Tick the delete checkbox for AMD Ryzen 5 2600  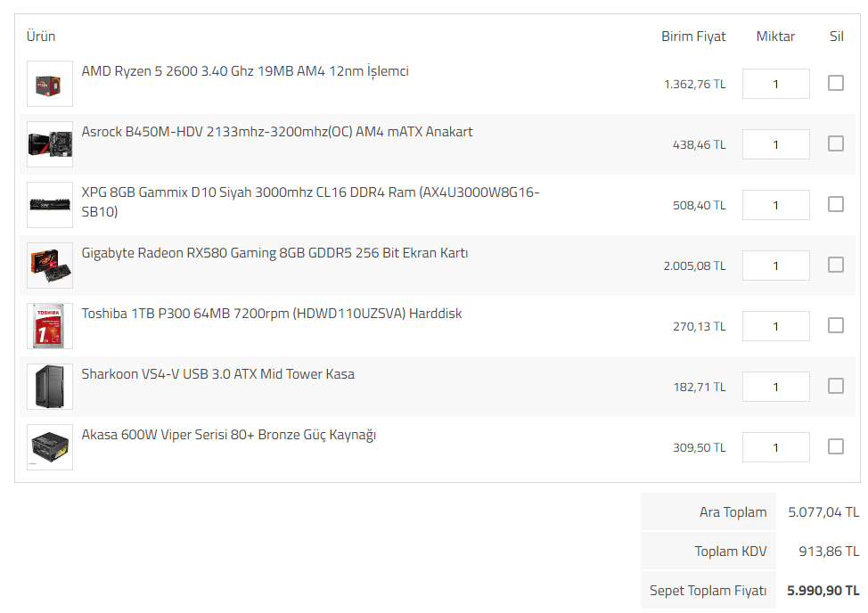click(x=836, y=83)
